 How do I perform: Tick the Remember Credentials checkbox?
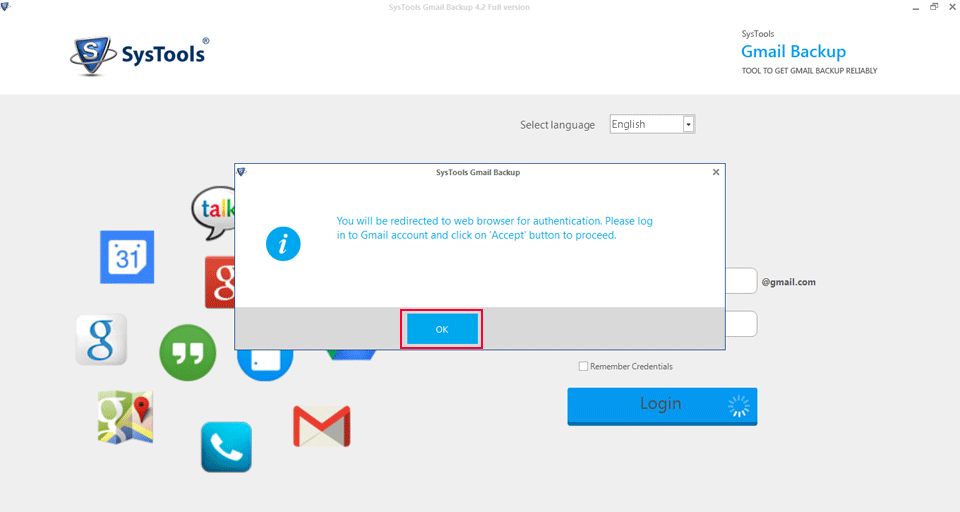pyautogui.click(x=583, y=366)
